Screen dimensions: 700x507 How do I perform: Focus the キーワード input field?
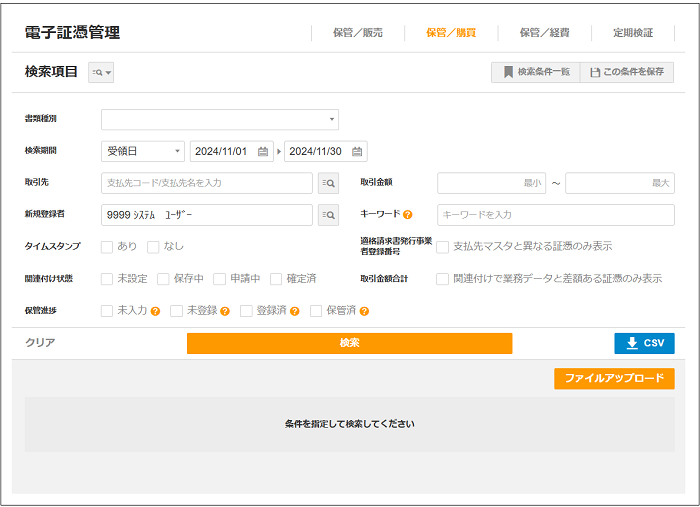tap(556, 215)
